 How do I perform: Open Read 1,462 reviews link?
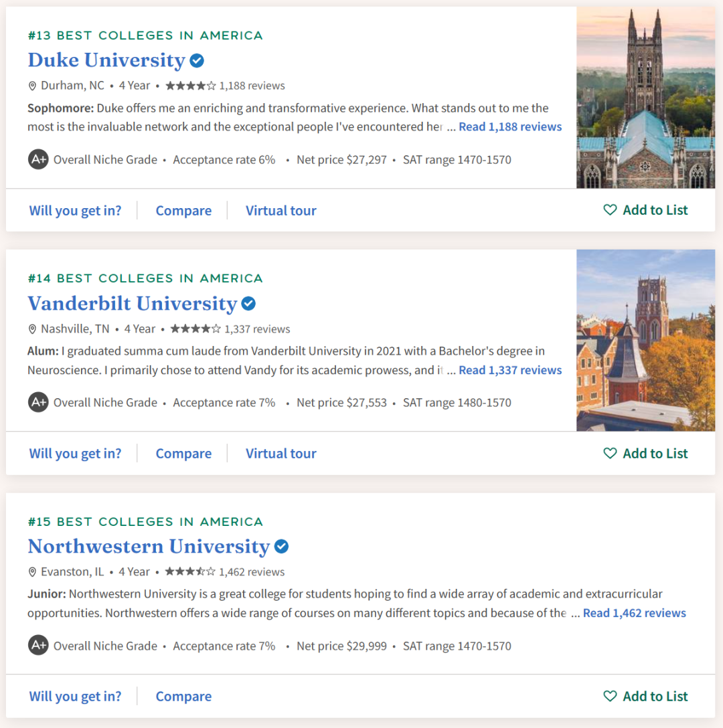pos(634,613)
